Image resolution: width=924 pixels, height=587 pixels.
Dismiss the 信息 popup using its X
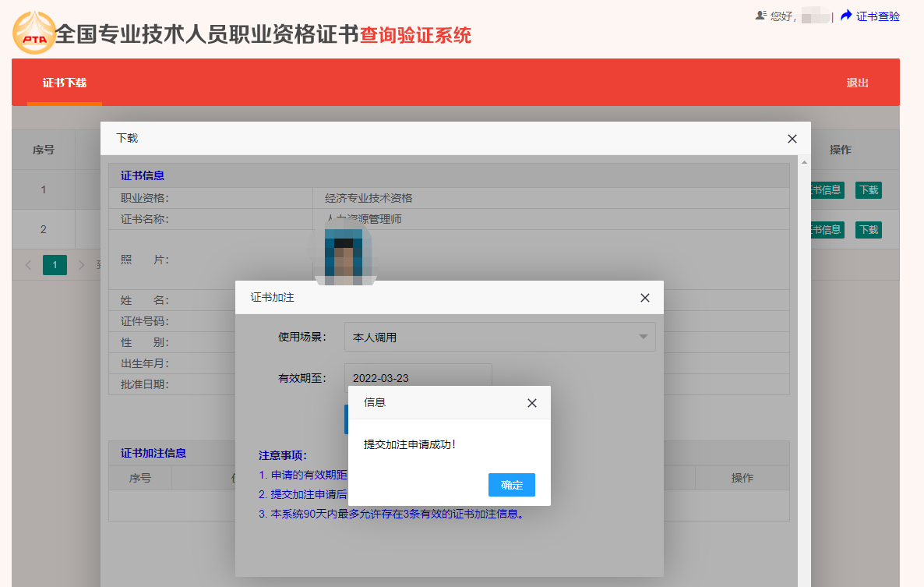[x=532, y=403]
